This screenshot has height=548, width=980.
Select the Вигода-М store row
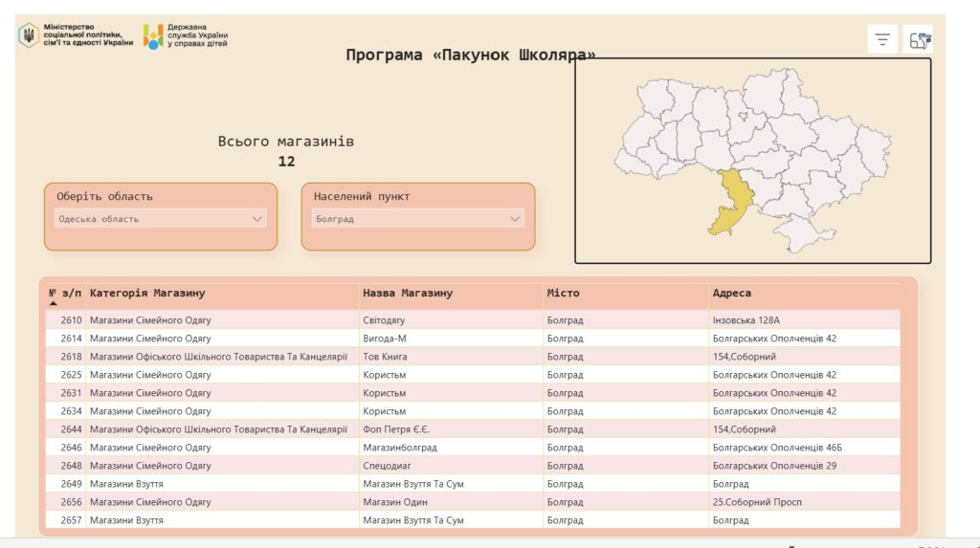coord(385,339)
